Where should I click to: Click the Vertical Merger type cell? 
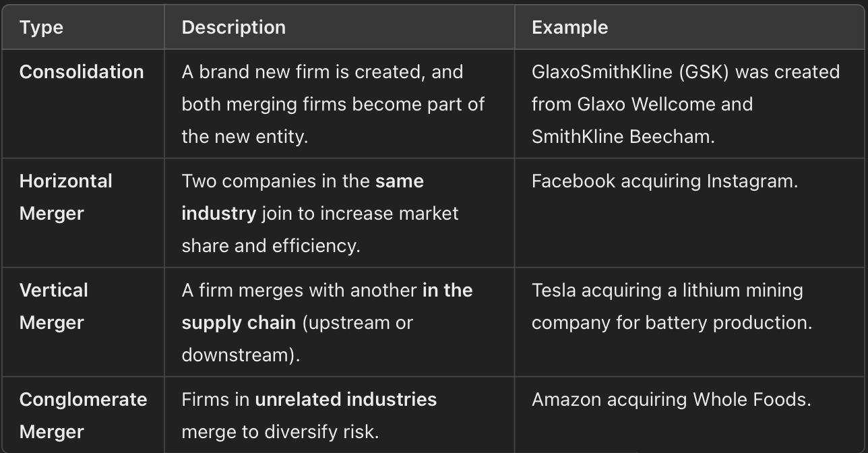pos(54,306)
